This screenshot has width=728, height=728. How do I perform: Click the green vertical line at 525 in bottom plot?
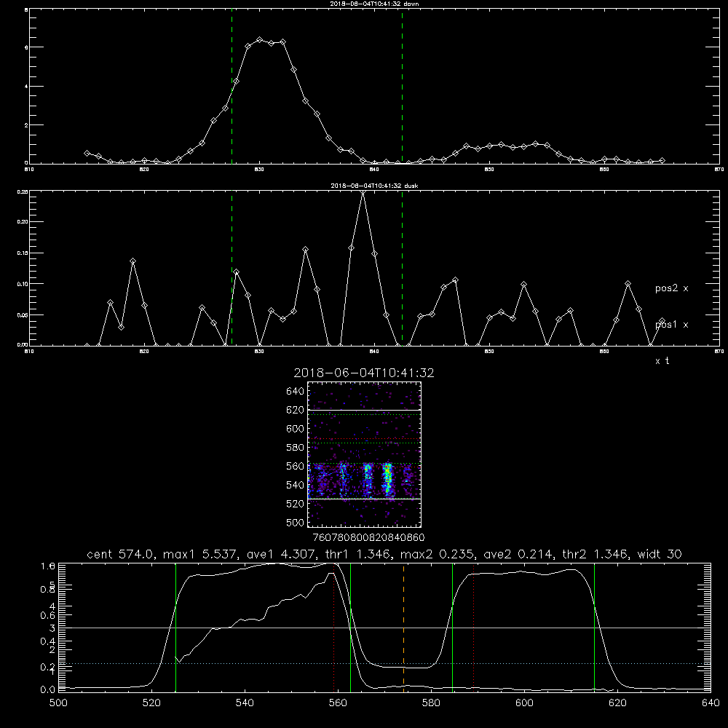coord(175,627)
